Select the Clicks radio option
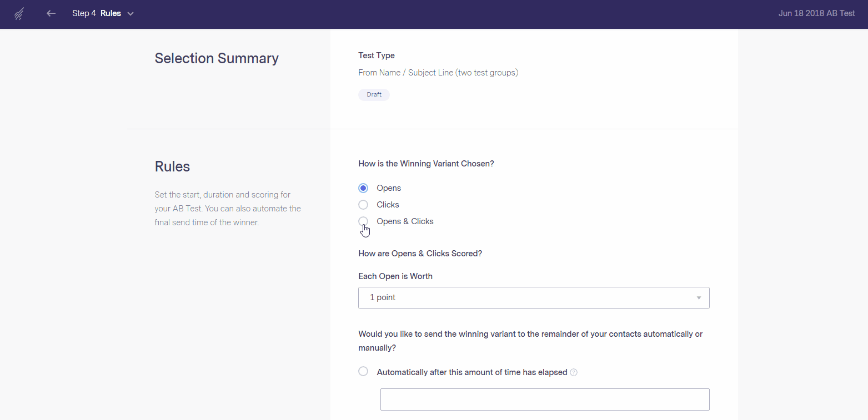 click(363, 205)
